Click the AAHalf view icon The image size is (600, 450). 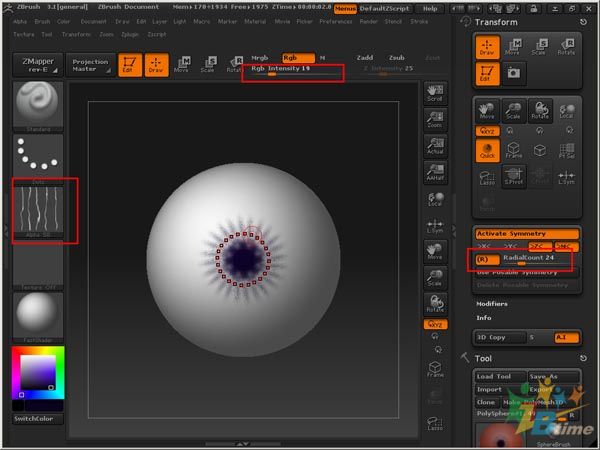tap(435, 173)
